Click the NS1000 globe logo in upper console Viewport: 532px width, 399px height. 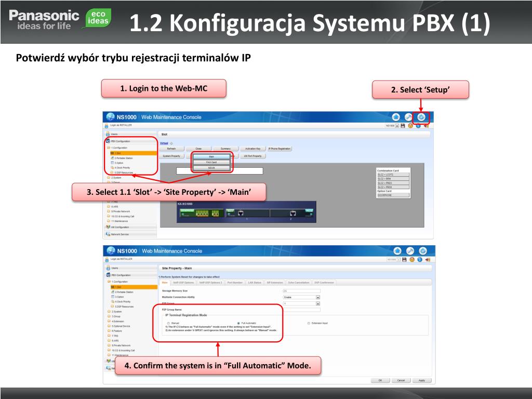[110, 117]
